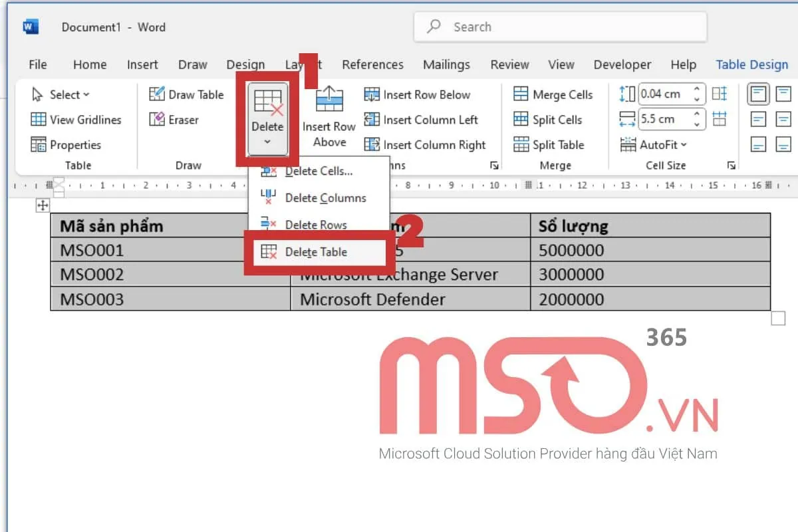Insert a column to the right
The height and width of the screenshot is (532, 798).
pos(426,145)
